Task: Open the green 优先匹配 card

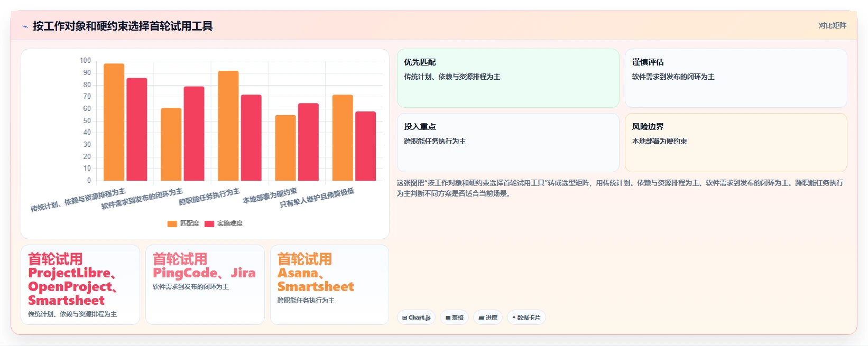Action: pyautogui.click(x=508, y=78)
